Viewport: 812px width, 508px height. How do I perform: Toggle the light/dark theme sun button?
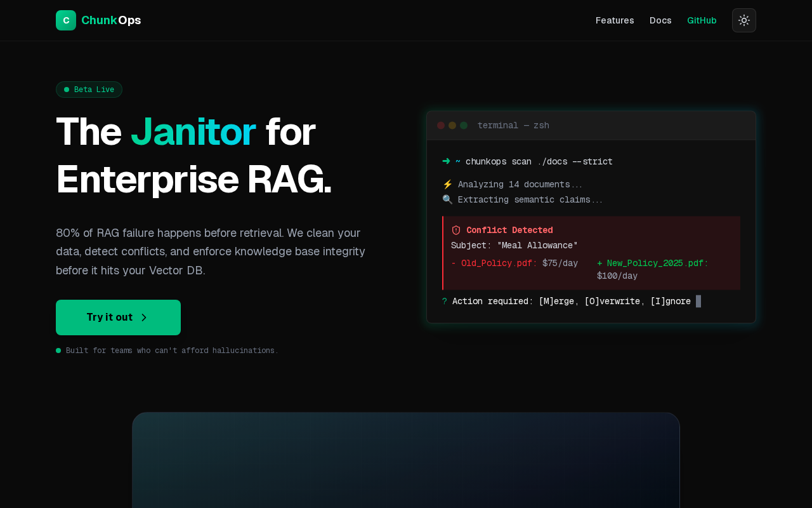click(743, 20)
